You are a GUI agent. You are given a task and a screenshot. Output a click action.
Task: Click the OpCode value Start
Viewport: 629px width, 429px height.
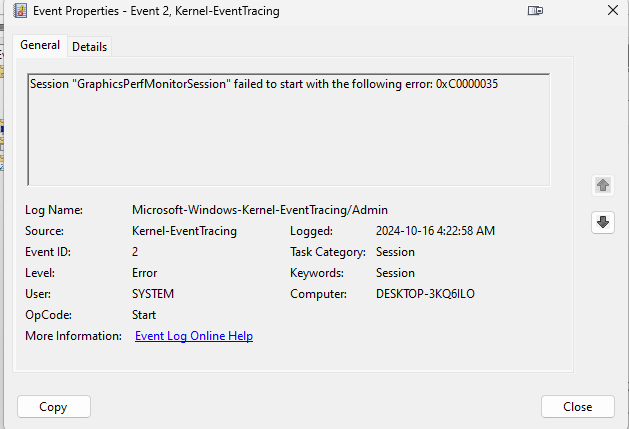(x=144, y=315)
